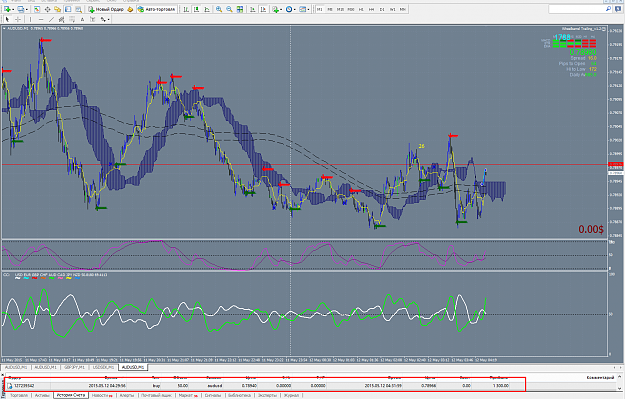Click the Комментарий column header
The width and height of the screenshot is (625, 399).
pyautogui.click(x=601, y=377)
